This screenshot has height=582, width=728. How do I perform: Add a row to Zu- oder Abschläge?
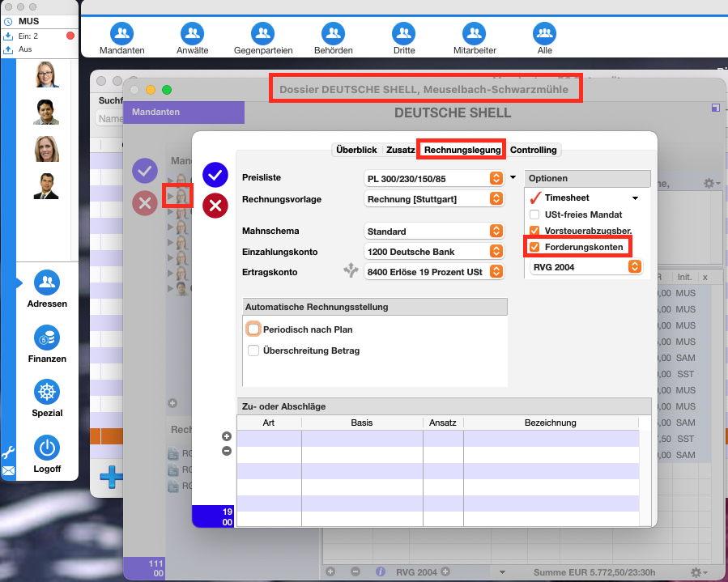227,436
